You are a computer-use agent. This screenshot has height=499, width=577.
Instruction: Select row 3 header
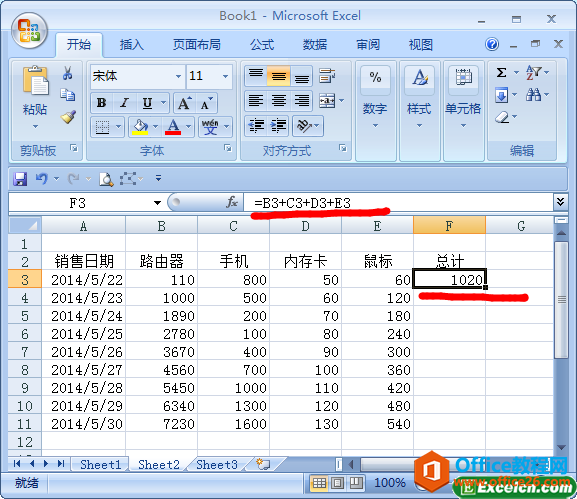coord(25,280)
